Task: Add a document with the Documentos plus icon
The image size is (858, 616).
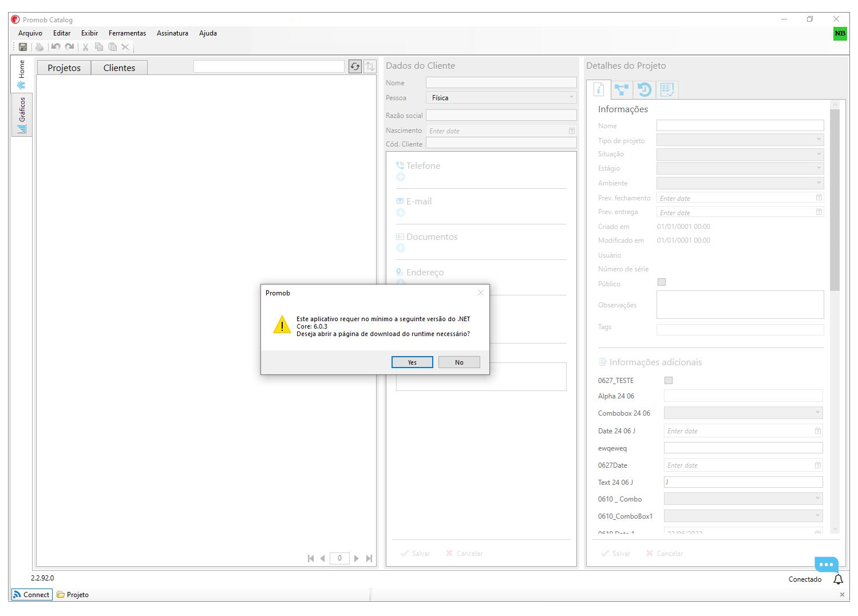Action: click(401, 248)
